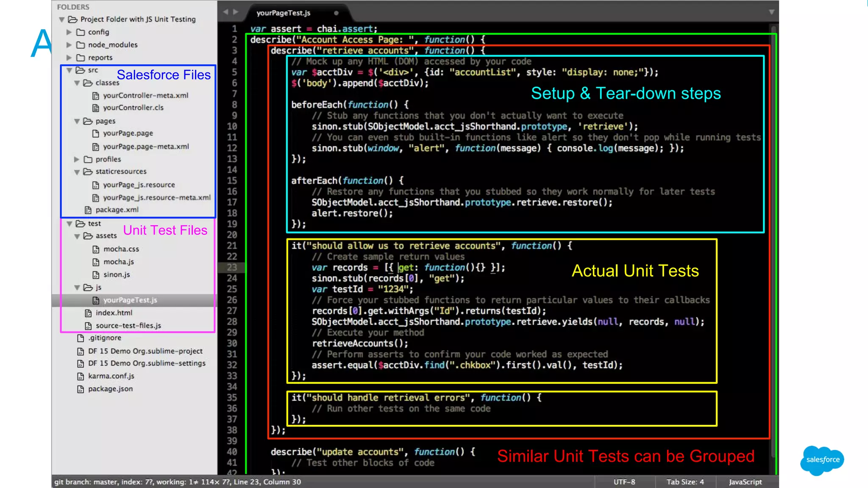Open the tab list dropdown arrow
Image resolution: width=868 pixels, height=488 pixels.
771,12
